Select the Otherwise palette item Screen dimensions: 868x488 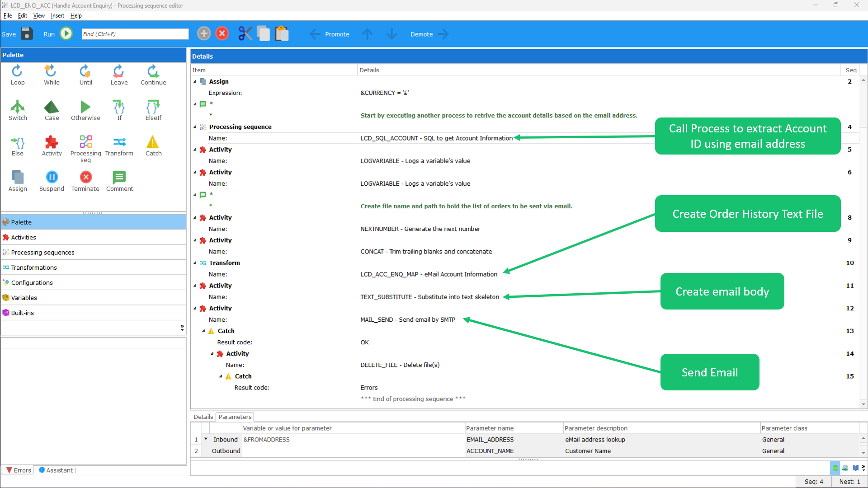pyautogui.click(x=85, y=111)
